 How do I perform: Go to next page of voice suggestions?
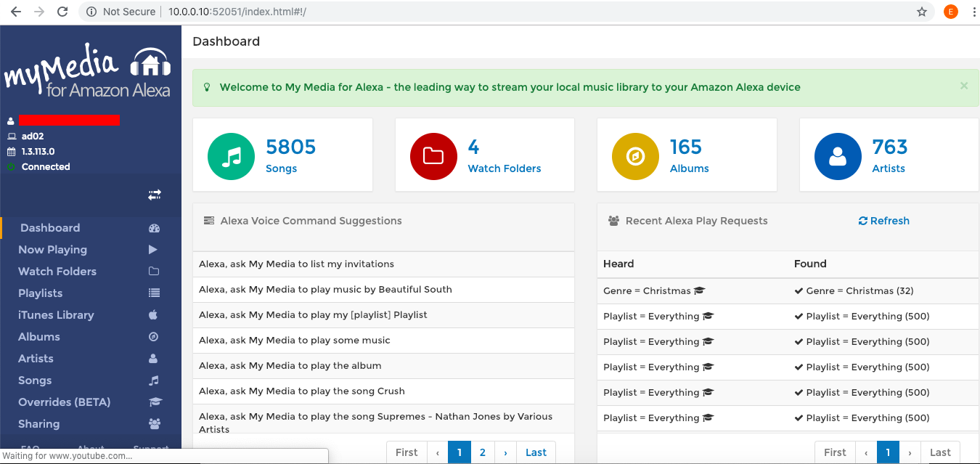505,452
